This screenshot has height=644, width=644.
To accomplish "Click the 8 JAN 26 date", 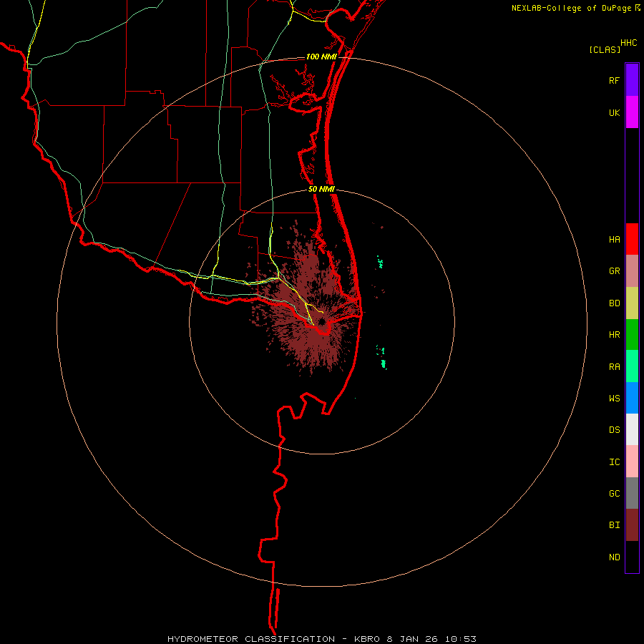I will 412,639.
